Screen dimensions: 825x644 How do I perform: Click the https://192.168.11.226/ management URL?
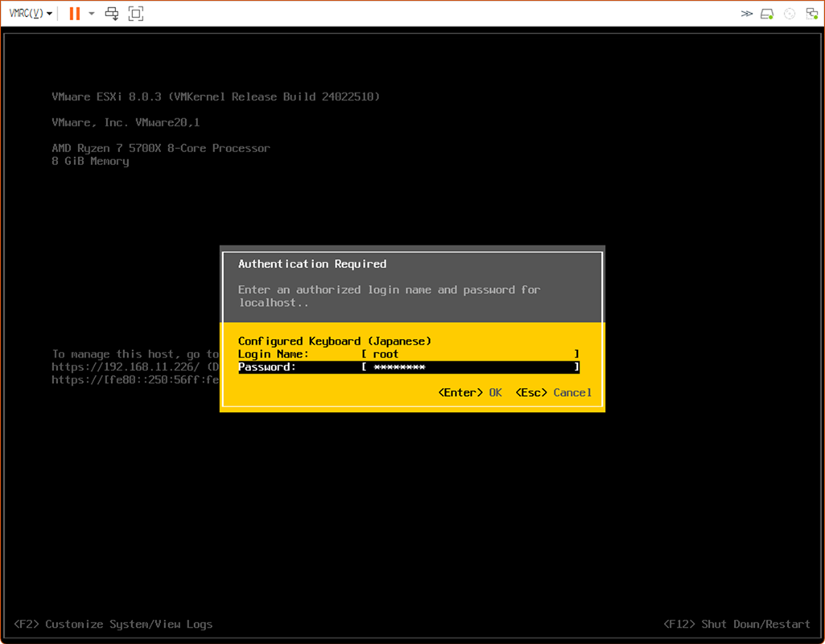click(126, 367)
